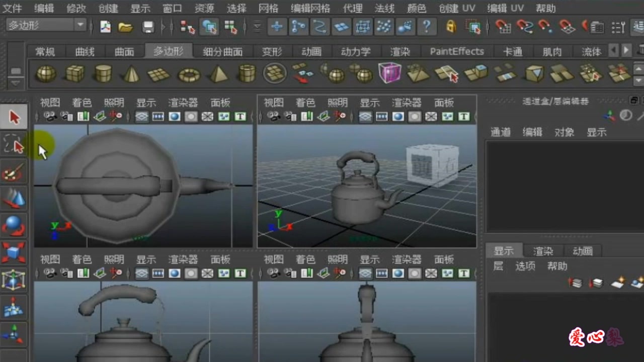The height and width of the screenshot is (362, 644).
Task: Open 创建 UV menu
Action: (x=457, y=9)
